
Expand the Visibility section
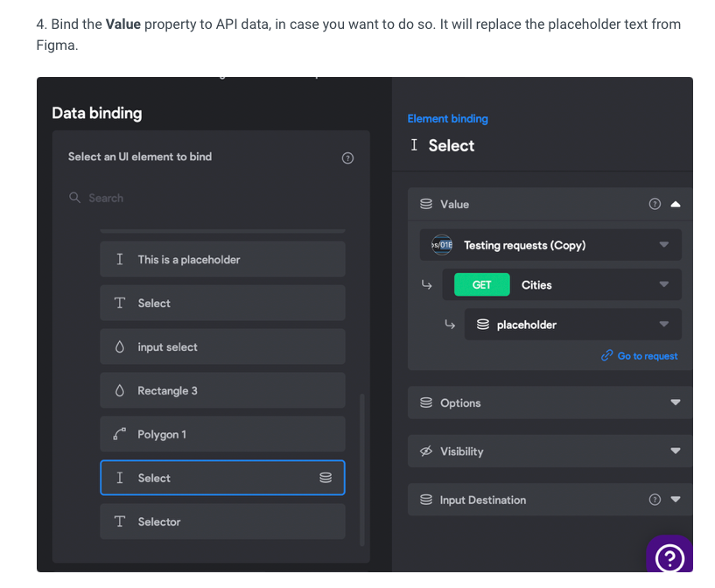(676, 451)
